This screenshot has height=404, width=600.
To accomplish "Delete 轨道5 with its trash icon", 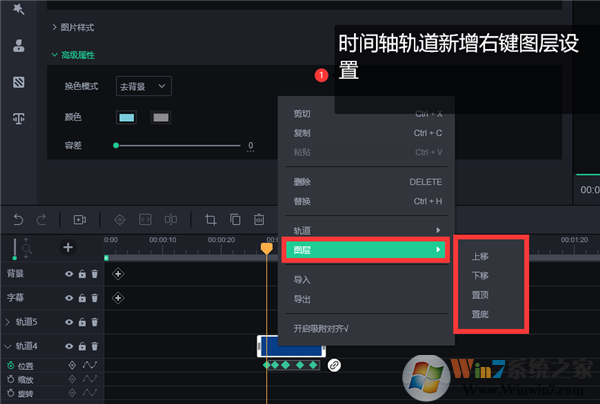I will tap(95, 322).
